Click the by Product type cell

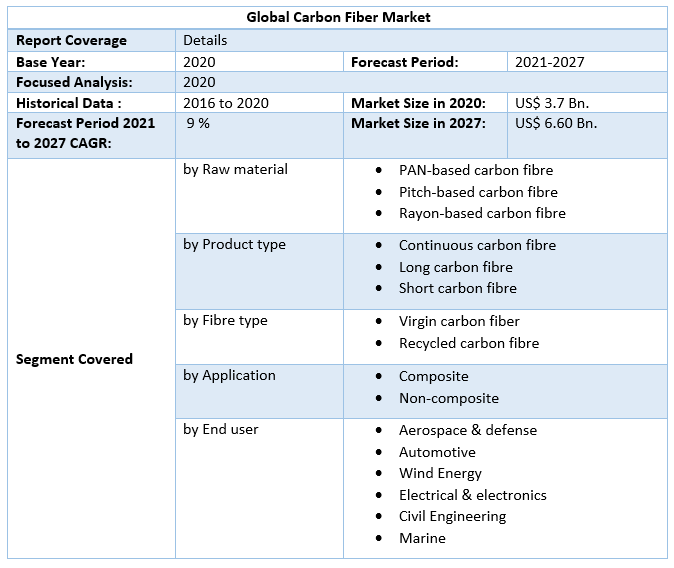[234, 245]
